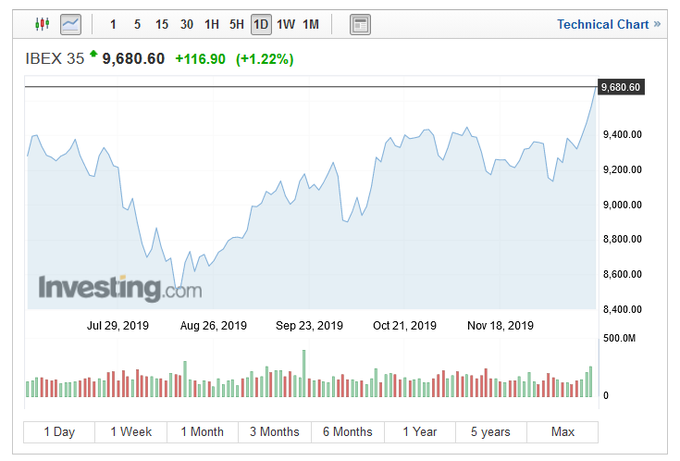
Task: Click the Jul 29, 2019 date label
Action: pos(118,326)
